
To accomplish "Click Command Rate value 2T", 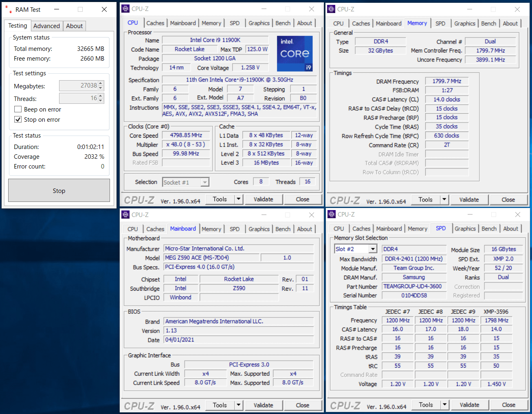I will click(x=447, y=145).
